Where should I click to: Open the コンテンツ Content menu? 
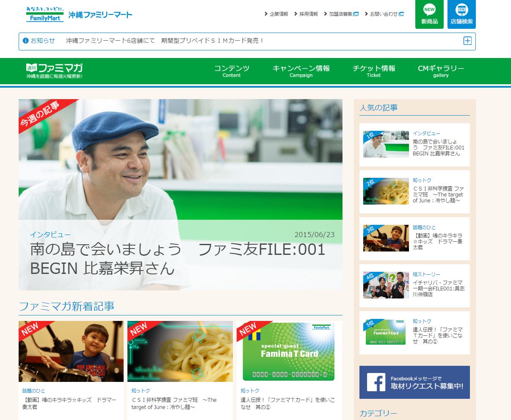pos(232,71)
